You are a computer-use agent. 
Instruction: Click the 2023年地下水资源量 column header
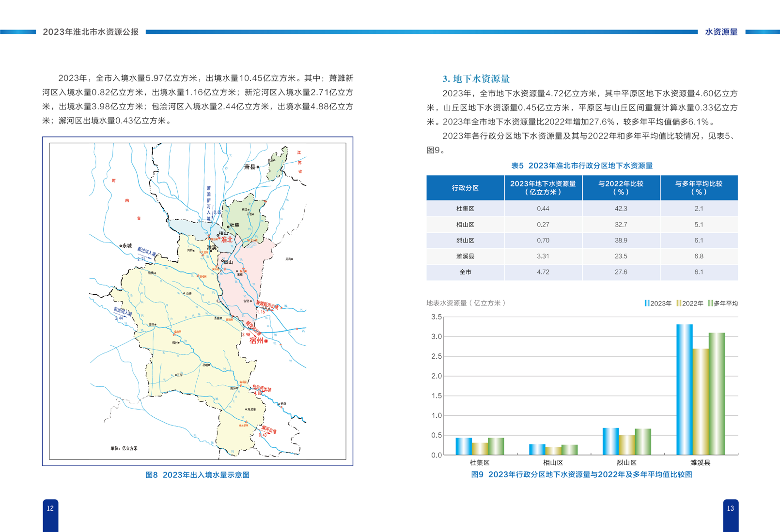[x=543, y=188]
